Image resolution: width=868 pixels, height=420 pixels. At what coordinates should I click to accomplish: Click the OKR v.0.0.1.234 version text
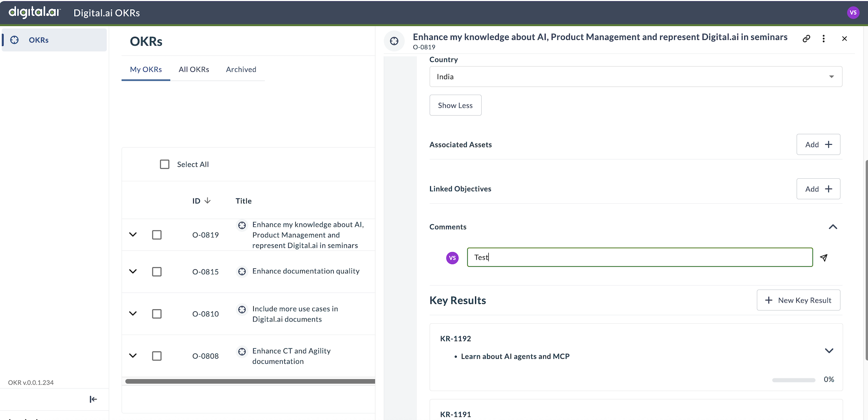click(x=31, y=382)
